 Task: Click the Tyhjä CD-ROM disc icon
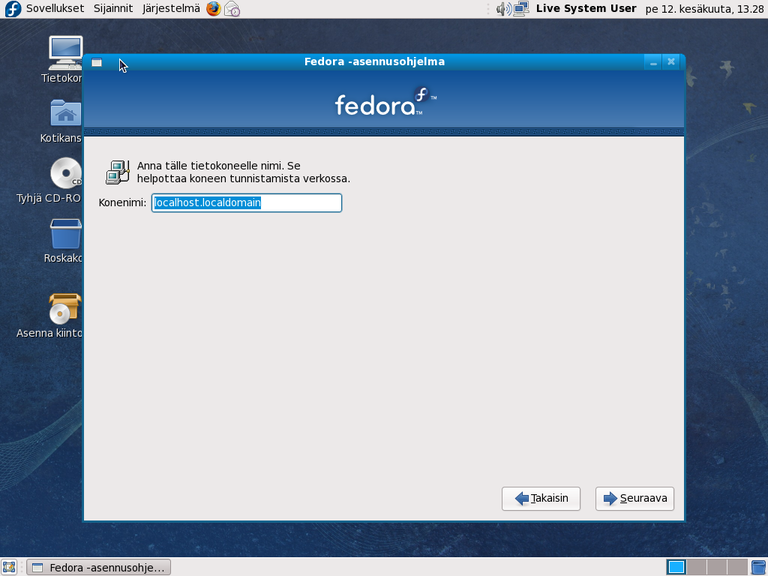(65, 174)
